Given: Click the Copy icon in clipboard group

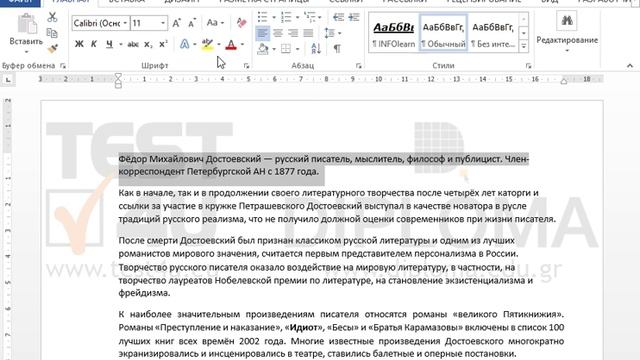Looking at the screenshot, I should (x=52, y=33).
